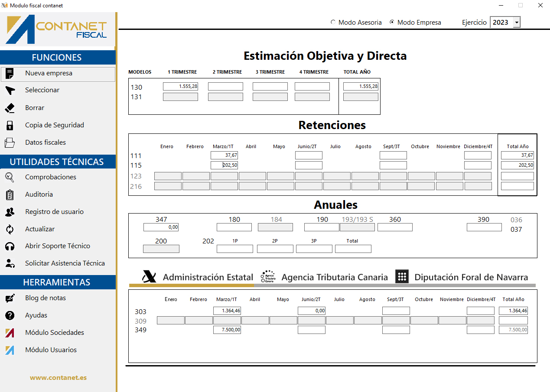The height and width of the screenshot is (392, 550).
Task: Click the Administración Estatal agency logo icon
Action: pos(149,276)
